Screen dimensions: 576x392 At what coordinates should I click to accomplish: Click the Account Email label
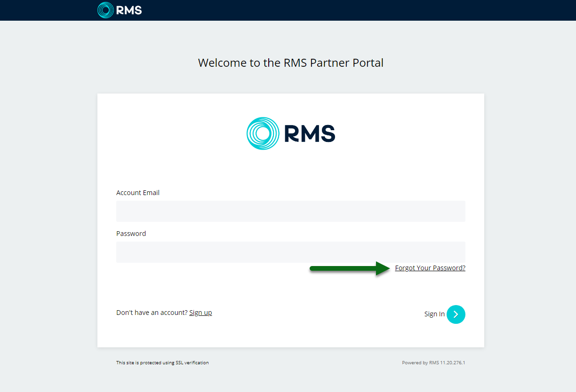(138, 193)
